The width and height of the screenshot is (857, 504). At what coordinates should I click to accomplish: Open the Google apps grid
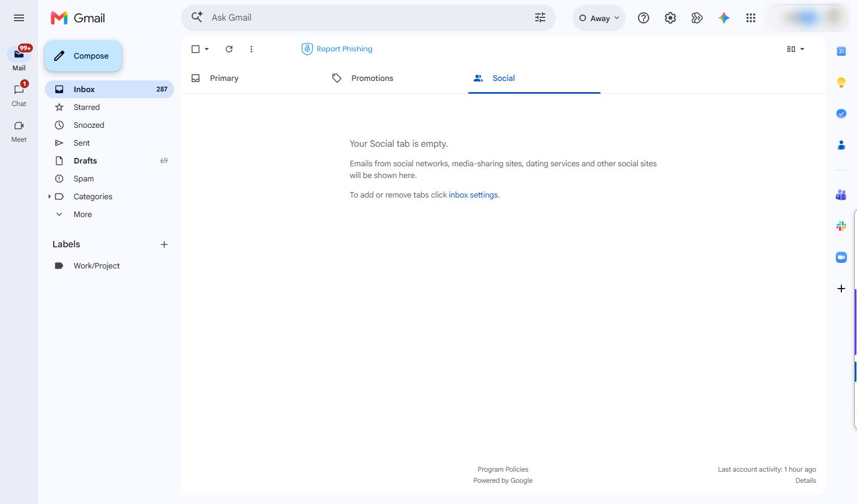click(x=751, y=18)
